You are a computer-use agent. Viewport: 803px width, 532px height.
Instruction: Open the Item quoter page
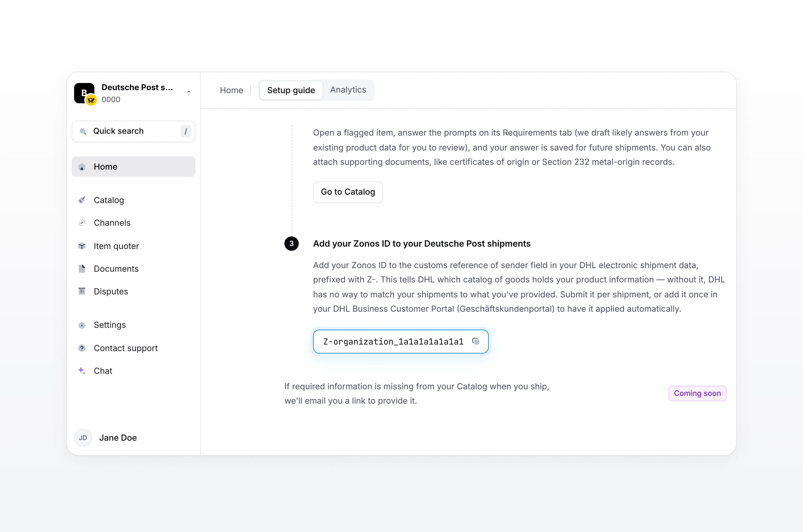pos(133,246)
